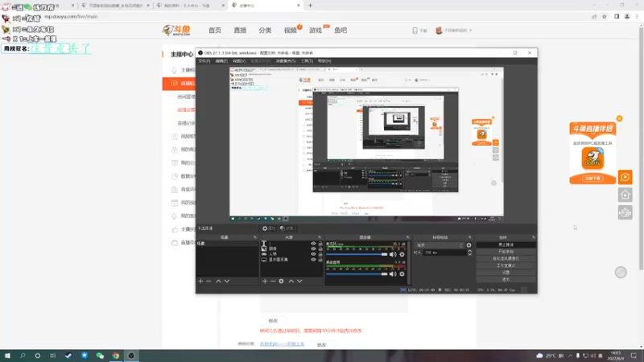Adjust 麦克风/Aux volume slider
This screenshot has width=644, height=362.
[x=357, y=254]
